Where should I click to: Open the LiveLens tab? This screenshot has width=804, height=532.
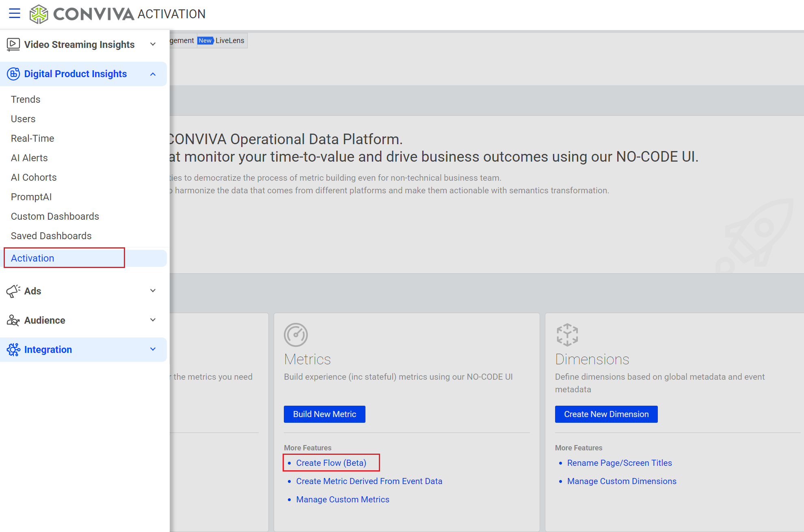[229, 41]
